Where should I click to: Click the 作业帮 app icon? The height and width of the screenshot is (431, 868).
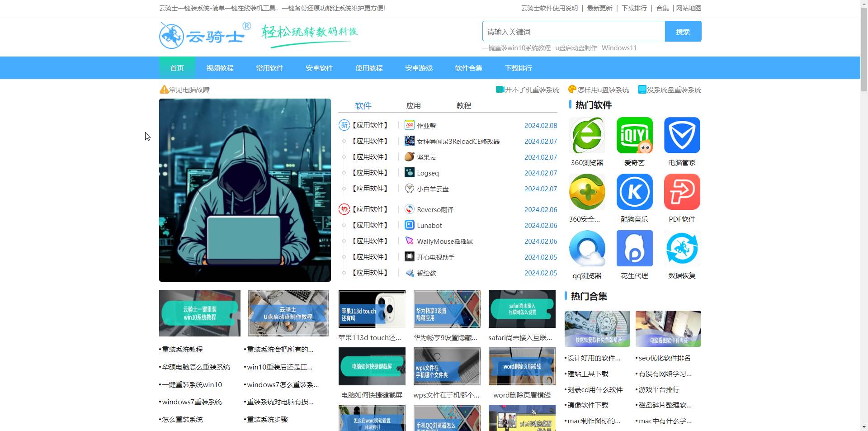point(410,125)
